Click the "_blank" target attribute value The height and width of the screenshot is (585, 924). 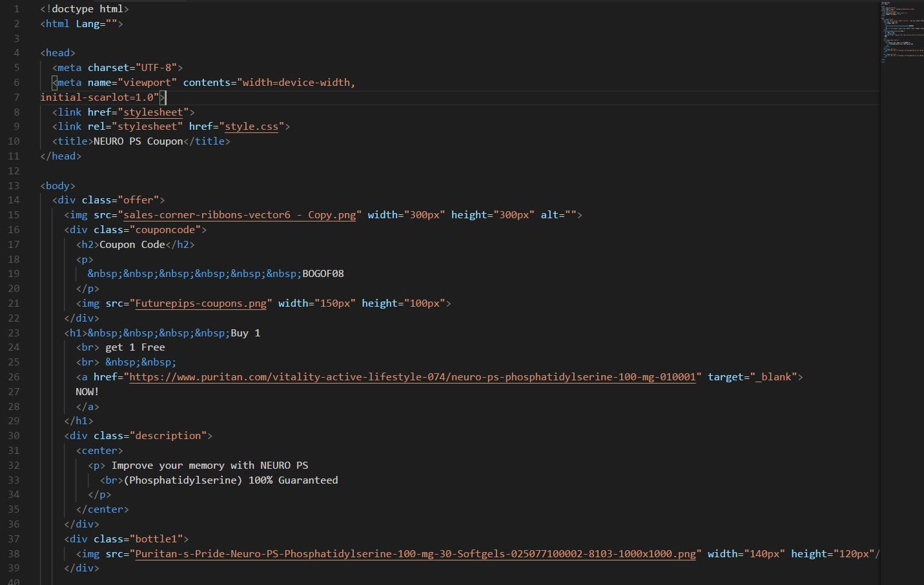pos(774,377)
